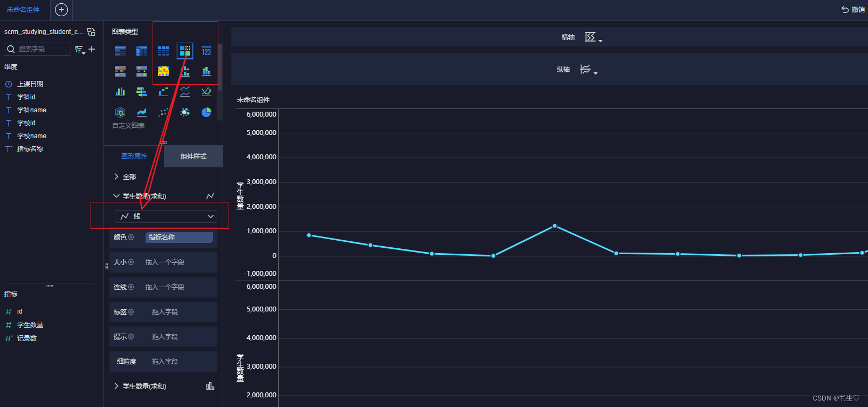
Task: Select the 学科id dimension field
Action: [x=26, y=97]
